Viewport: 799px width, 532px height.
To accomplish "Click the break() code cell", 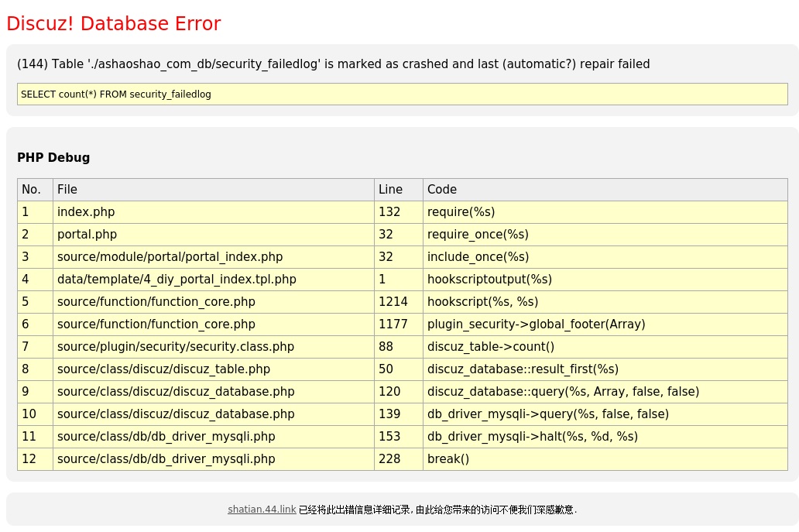I will [448, 459].
